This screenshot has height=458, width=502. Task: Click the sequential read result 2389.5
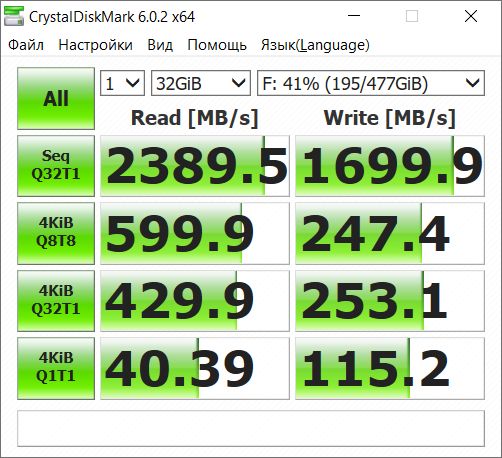[x=195, y=166]
